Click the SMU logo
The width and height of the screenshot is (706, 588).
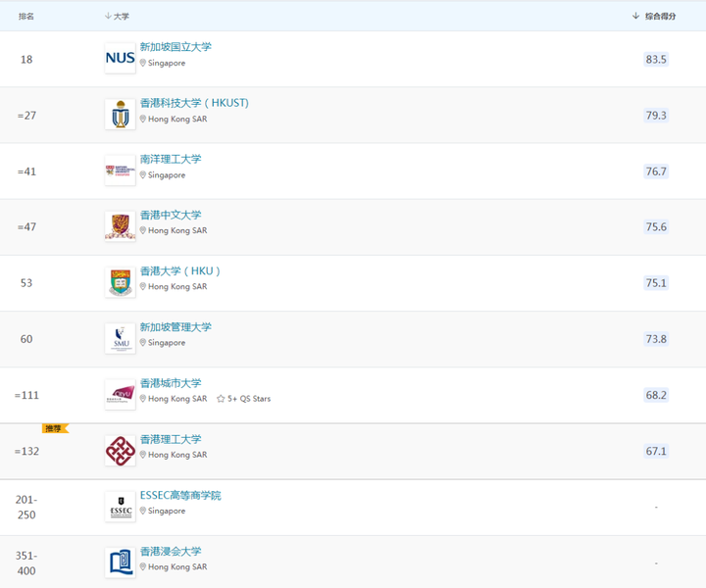[121, 338]
